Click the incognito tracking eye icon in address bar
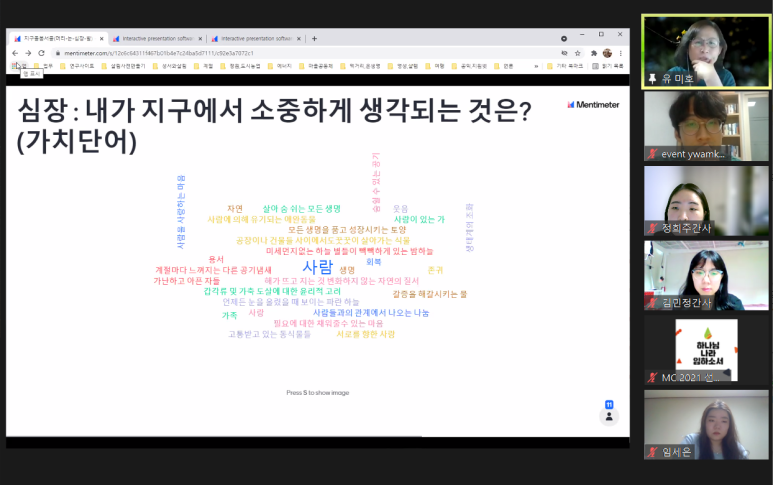773x485 pixels. pyautogui.click(x=564, y=53)
